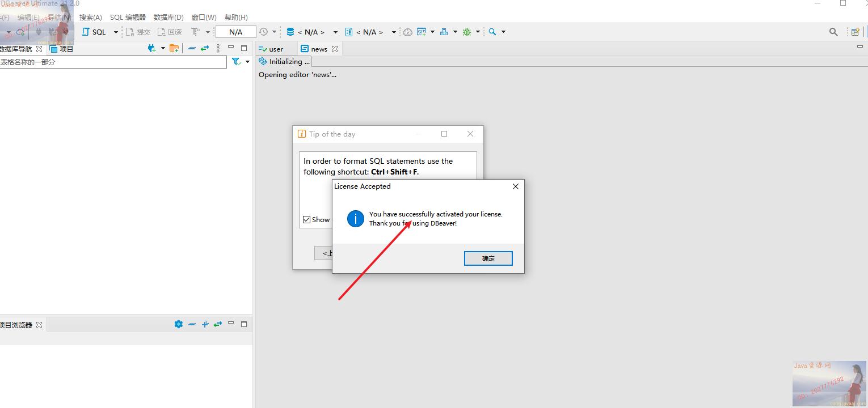
Task: Close the License Accepted dialog
Action: click(516, 186)
